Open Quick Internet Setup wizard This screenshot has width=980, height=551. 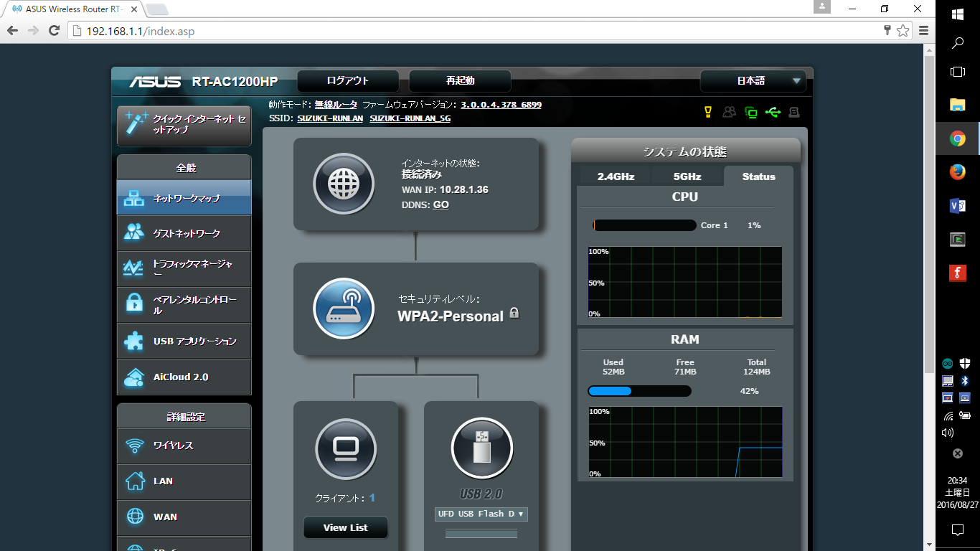point(184,125)
